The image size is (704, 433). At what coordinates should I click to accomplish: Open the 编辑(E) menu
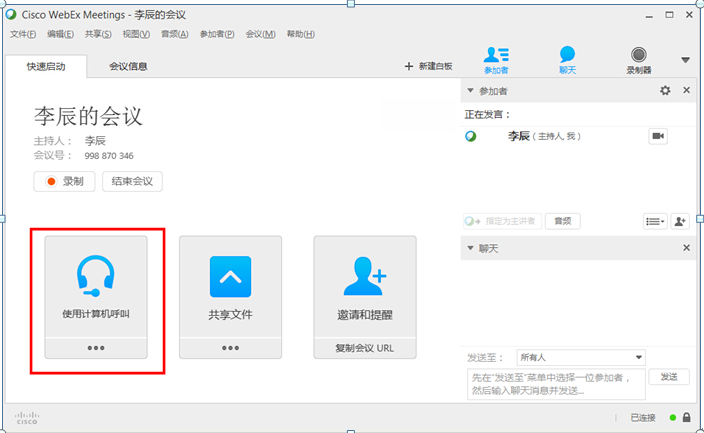(60, 34)
